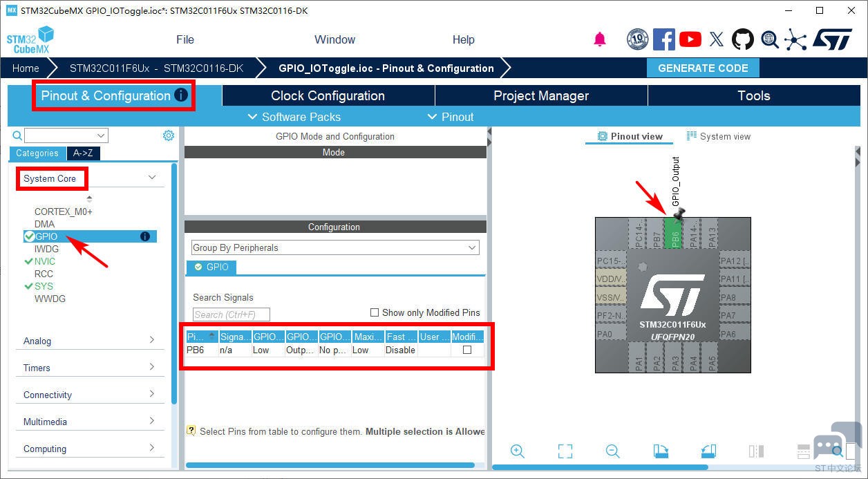Expand the Computing category
This screenshot has height=479, width=868.
click(x=152, y=448)
